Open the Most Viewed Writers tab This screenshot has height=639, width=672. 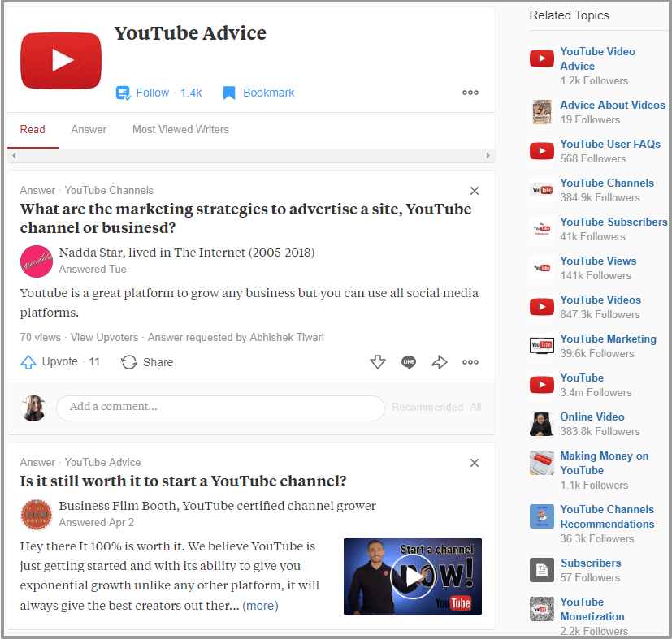[x=180, y=129]
